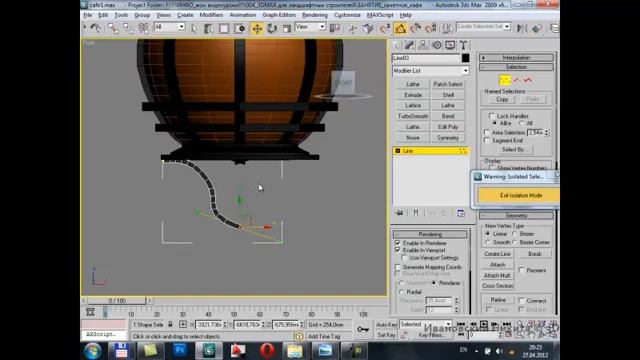The height and width of the screenshot is (360, 640).
Task: Uncheck Enable In Viewport
Action: tap(398, 250)
